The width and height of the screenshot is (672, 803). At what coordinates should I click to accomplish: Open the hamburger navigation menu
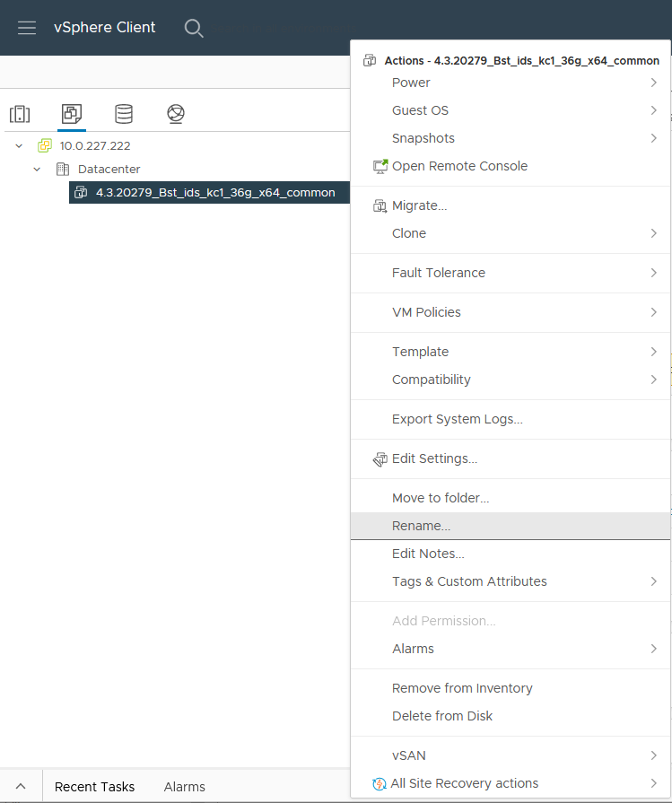click(27, 28)
